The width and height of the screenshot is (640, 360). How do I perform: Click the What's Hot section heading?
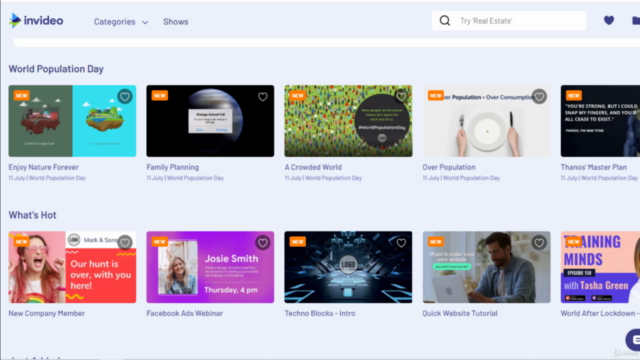pyautogui.click(x=32, y=215)
